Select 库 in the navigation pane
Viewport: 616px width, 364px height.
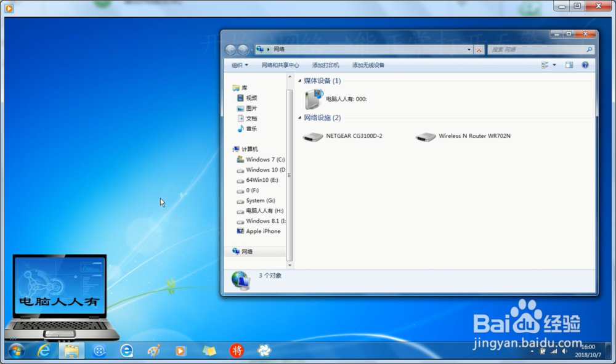240,88
